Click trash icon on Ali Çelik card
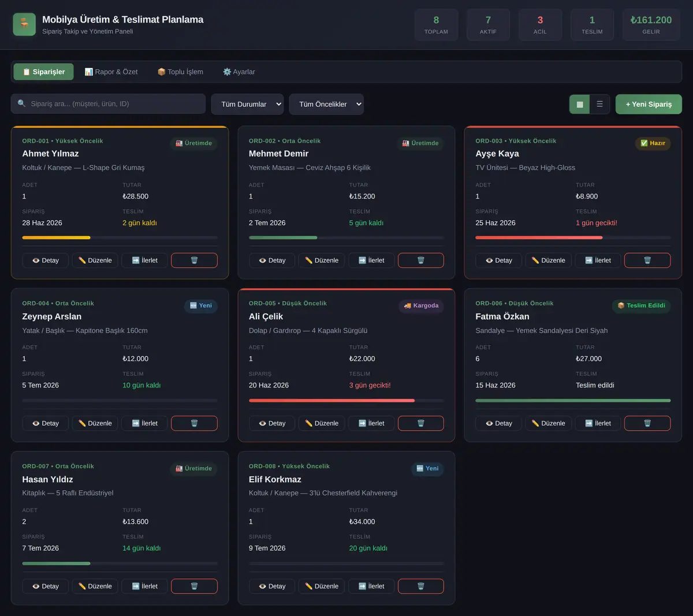Image resolution: width=693 pixels, height=616 pixels. pos(421,423)
